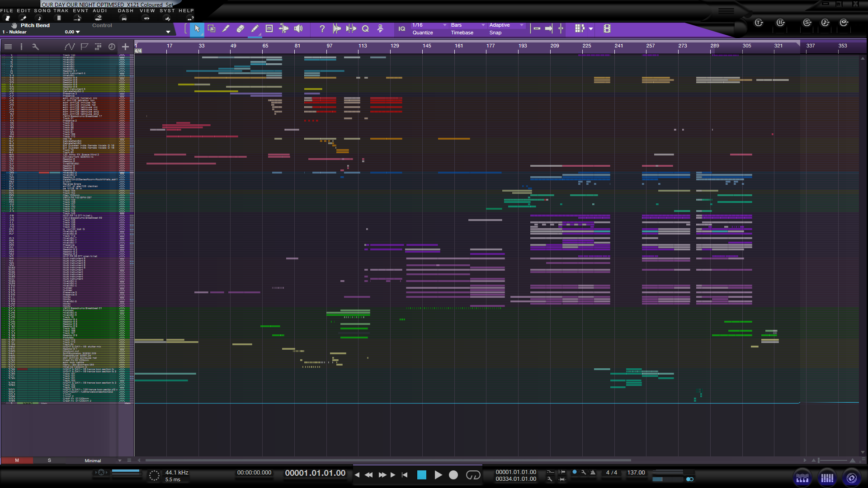Toggle the metronome icon

pyautogui.click(x=593, y=472)
